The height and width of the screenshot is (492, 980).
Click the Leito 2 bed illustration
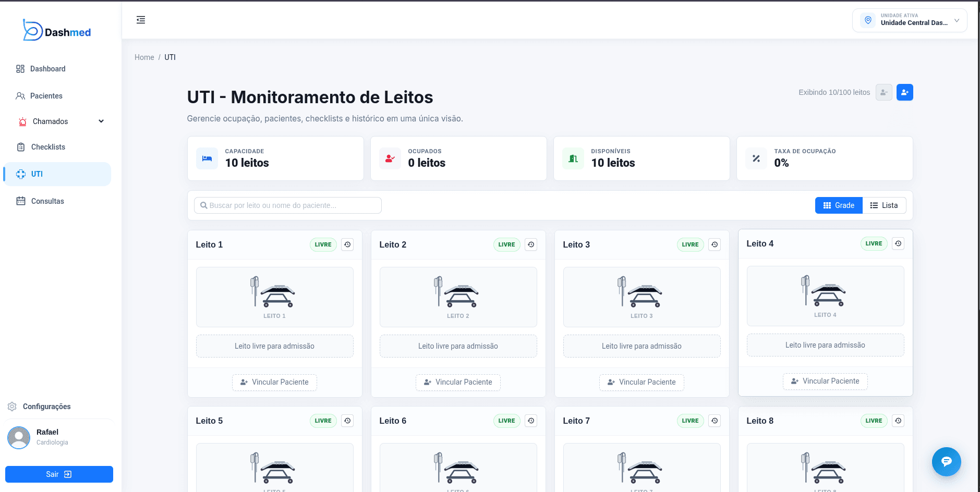[x=456, y=292]
